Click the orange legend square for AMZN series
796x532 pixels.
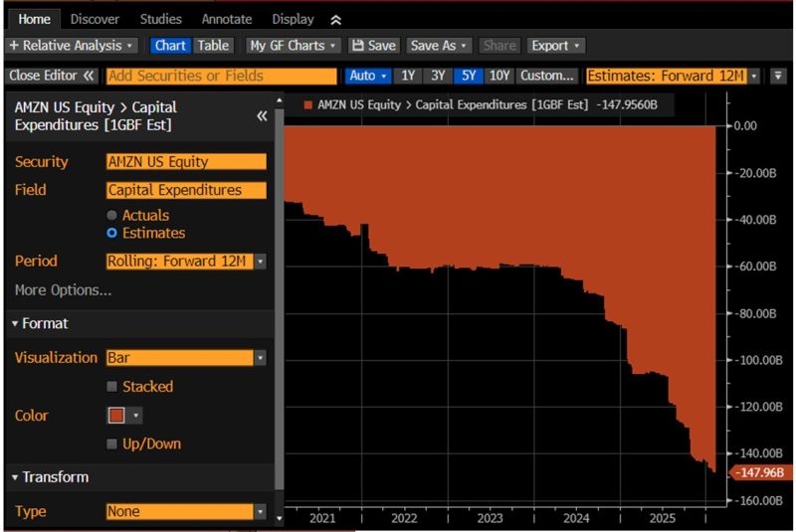(307, 103)
